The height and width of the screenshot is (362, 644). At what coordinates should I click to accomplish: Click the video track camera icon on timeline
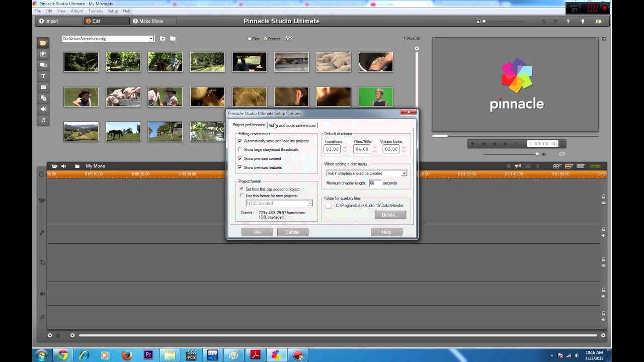42,201
